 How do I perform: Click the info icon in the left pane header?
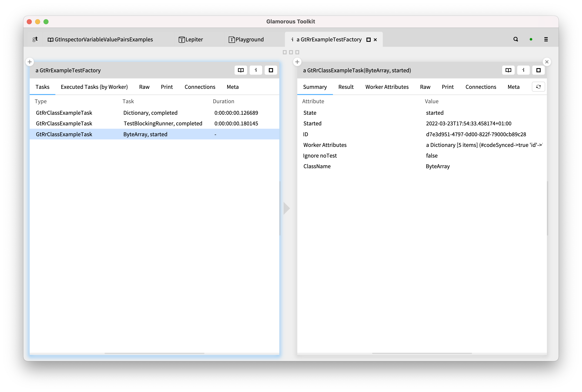tap(256, 70)
